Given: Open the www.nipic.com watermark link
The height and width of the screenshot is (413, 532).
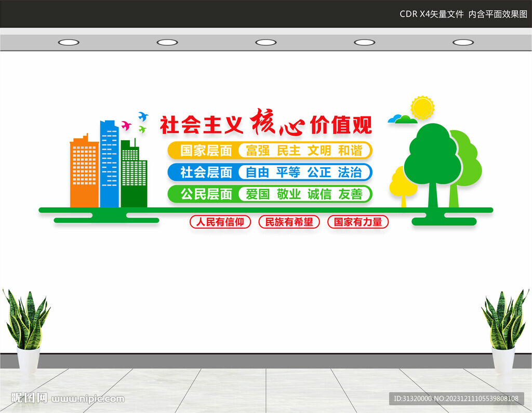Looking at the screenshot, I should point(88,399).
